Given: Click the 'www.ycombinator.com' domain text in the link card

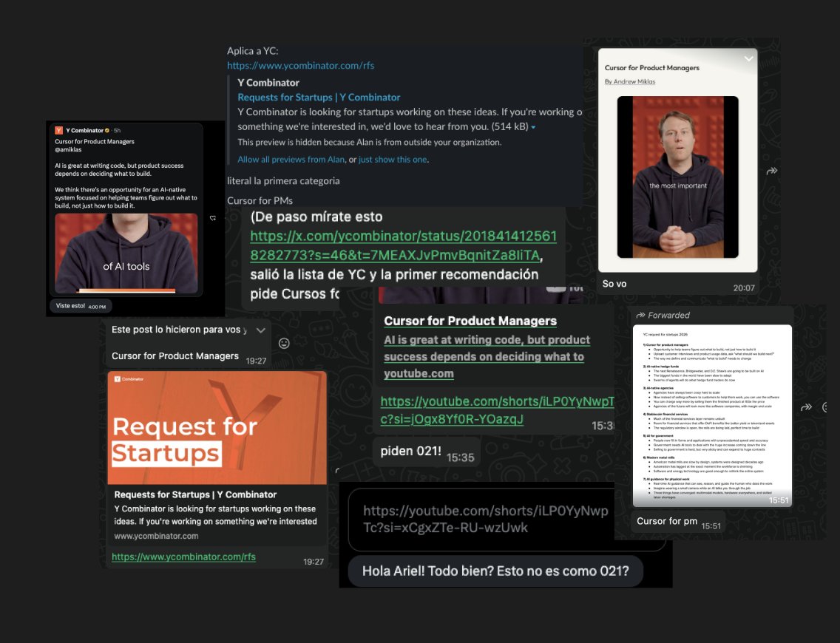Looking at the screenshot, I should [x=156, y=535].
